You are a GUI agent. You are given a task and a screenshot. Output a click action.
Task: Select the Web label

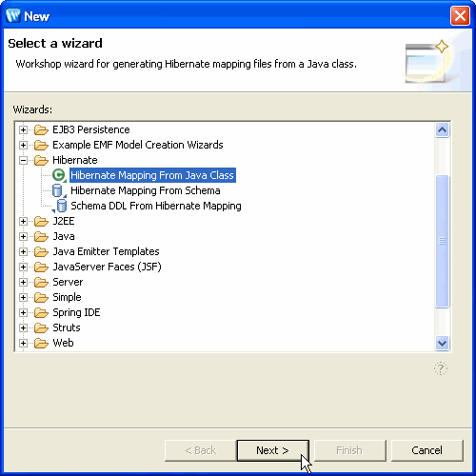point(63,343)
